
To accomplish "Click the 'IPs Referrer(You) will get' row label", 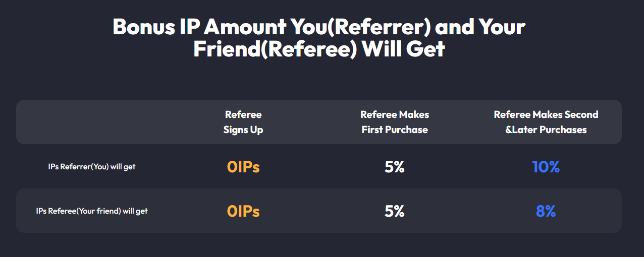I will [92, 167].
